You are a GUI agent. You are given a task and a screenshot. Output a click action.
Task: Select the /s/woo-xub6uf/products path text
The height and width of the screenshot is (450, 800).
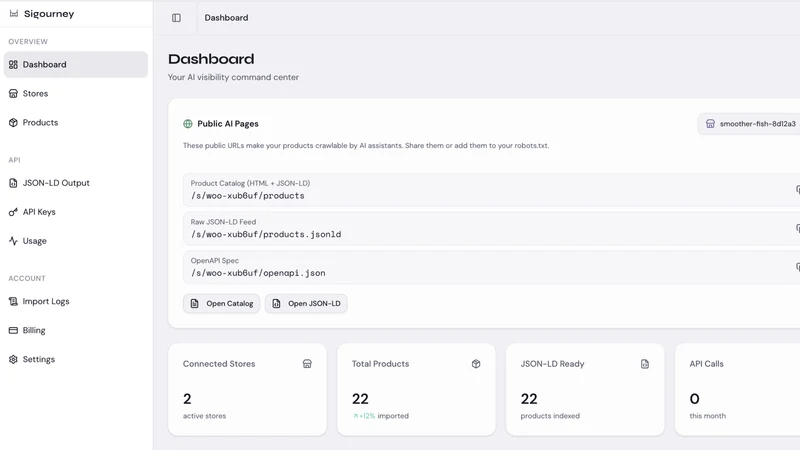[247, 195]
